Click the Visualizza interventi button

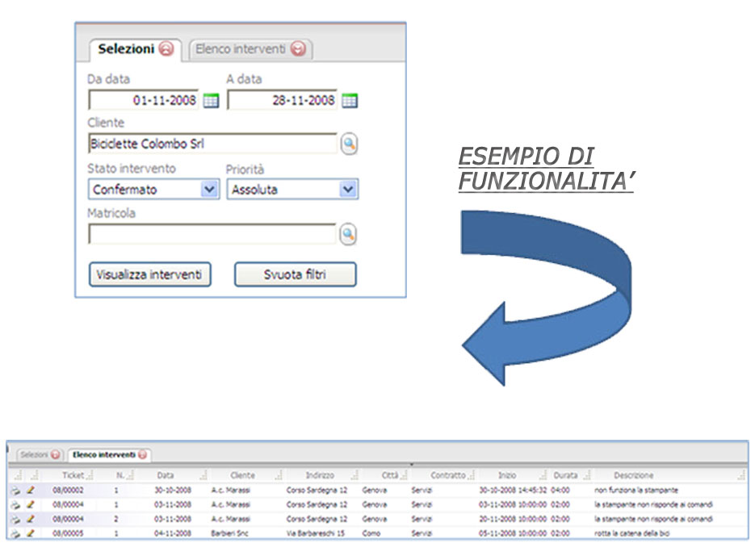149,274
